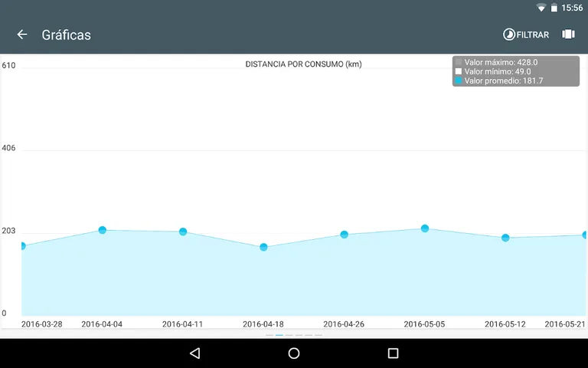588x368 pixels.
Task: Tap the highlighted blue page indicator dash
Action: [x=279, y=335]
